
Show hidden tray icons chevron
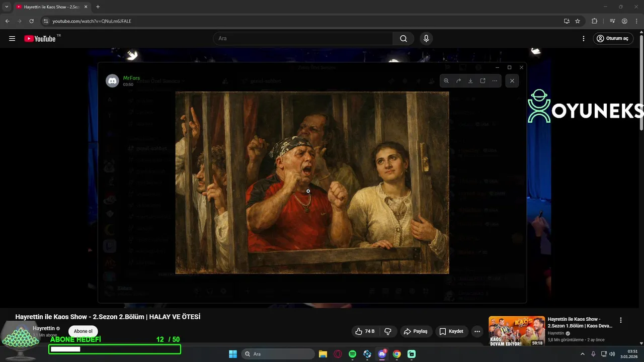coord(583,354)
